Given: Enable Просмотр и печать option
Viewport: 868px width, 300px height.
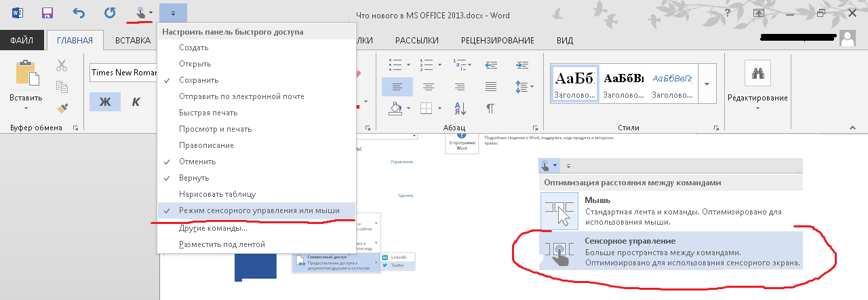Looking at the screenshot, I should [x=256, y=129].
